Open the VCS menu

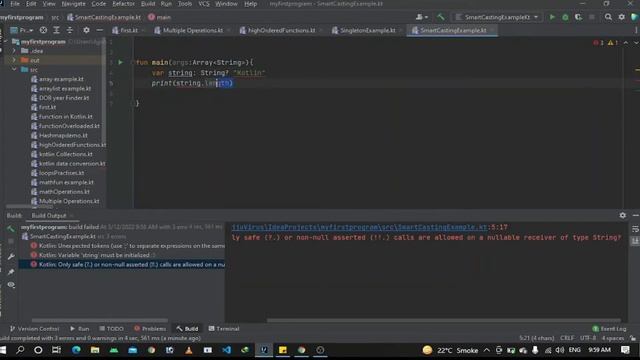coord(204,4)
